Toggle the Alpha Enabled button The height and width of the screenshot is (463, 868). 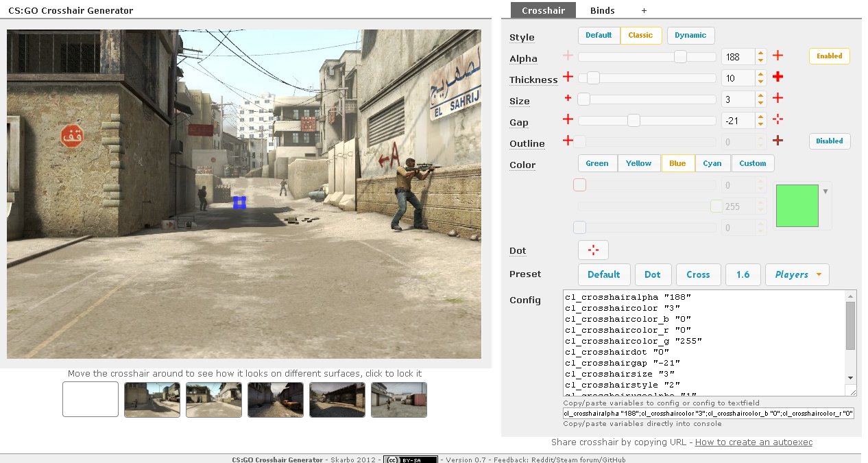(830, 56)
